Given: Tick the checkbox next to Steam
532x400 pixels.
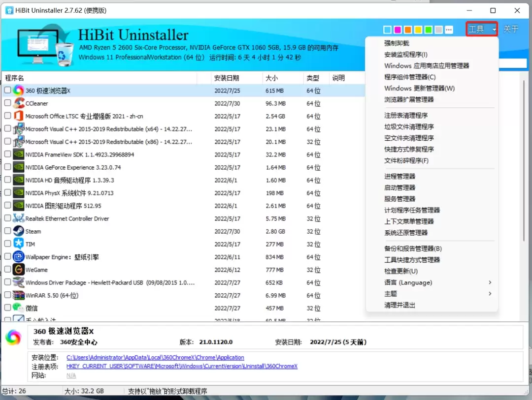Looking at the screenshot, I should click(7, 231).
